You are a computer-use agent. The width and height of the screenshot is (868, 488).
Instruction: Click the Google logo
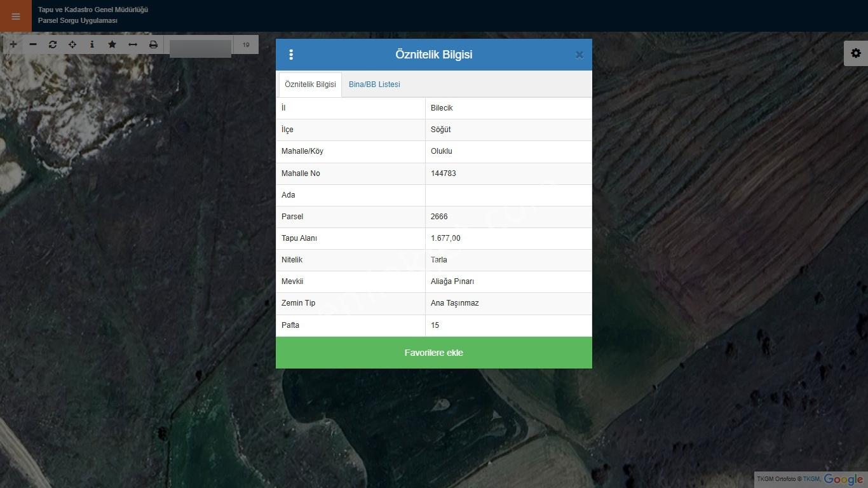tap(843, 480)
